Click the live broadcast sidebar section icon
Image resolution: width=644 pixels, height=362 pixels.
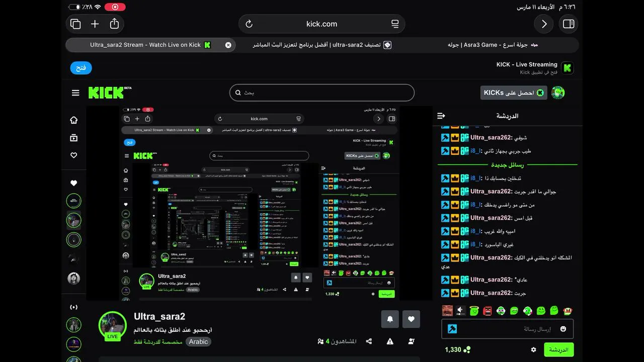pos(74,307)
